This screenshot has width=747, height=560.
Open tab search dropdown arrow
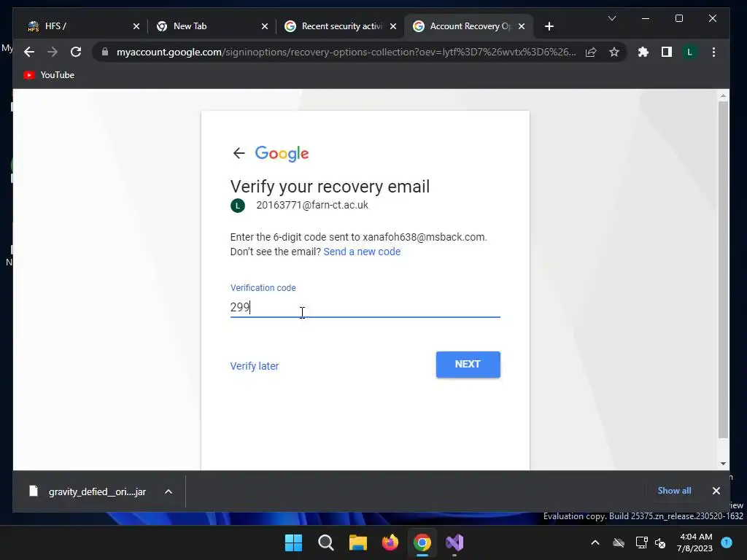tap(612, 18)
